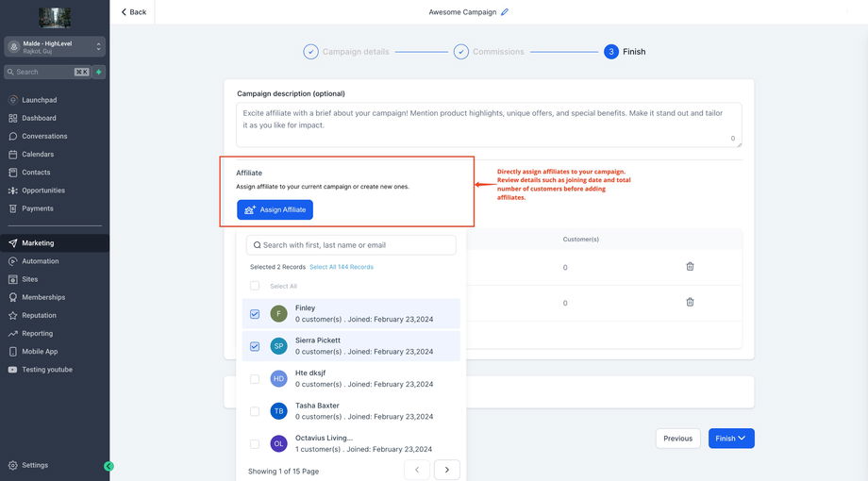Uncheck the Finley affiliate checkbox
Viewport: 868px width, 481px height.
coord(255,314)
